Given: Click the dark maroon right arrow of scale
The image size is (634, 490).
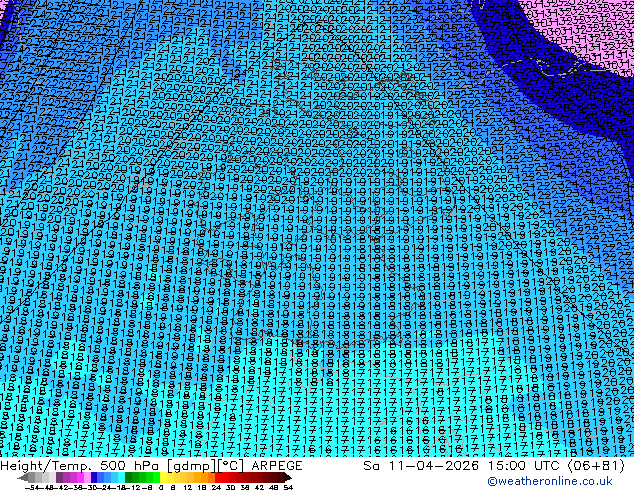Looking at the screenshot, I should (287, 477).
